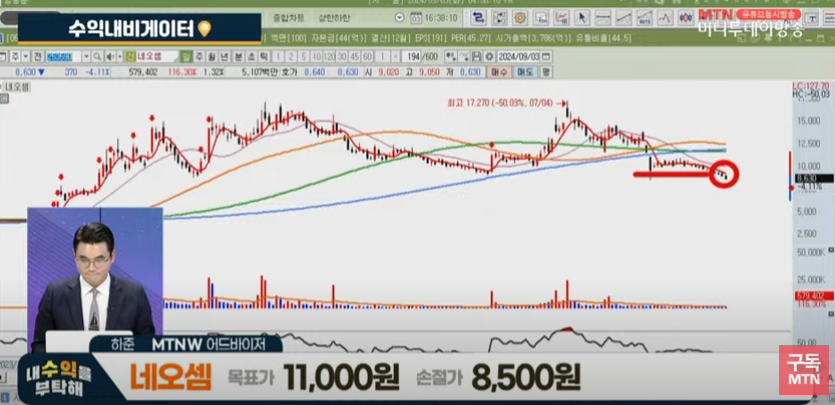This screenshot has width=835, height=405.
Task: Click the floppy disk save icon
Action: [476, 56]
